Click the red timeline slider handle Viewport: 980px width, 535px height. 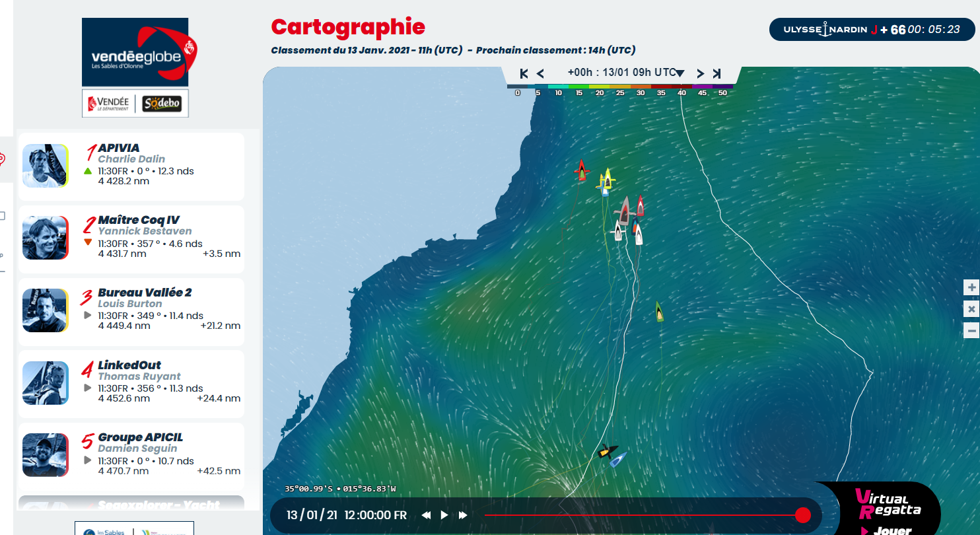(803, 515)
